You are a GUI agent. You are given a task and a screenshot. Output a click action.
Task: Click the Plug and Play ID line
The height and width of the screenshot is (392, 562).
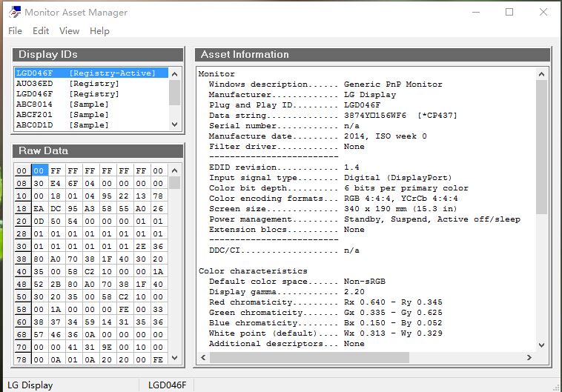[x=294, y=105]
